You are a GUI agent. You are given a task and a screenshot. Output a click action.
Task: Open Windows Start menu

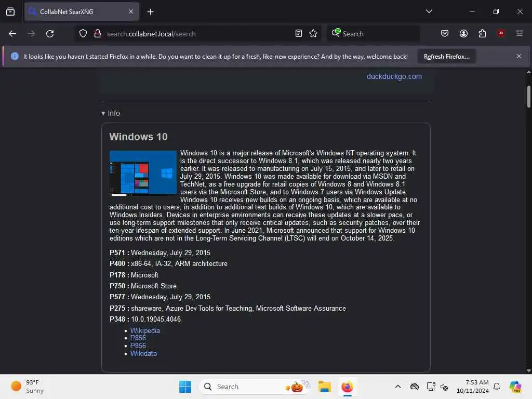185,387
